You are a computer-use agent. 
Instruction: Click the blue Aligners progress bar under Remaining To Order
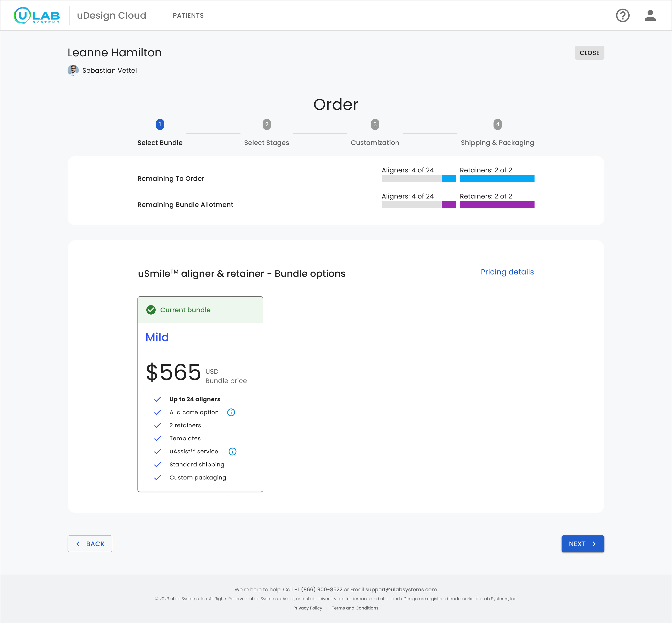pyautogui.click(x=419, y=178)
